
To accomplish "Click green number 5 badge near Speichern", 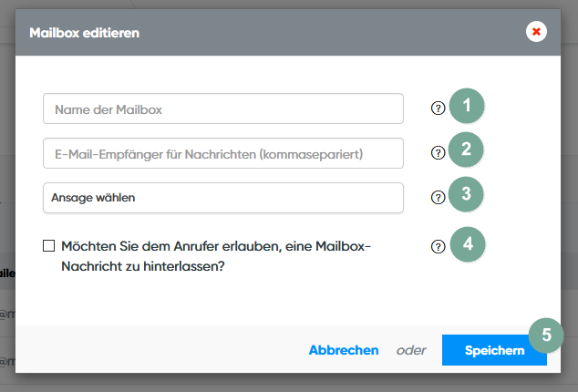I will 545,335.
